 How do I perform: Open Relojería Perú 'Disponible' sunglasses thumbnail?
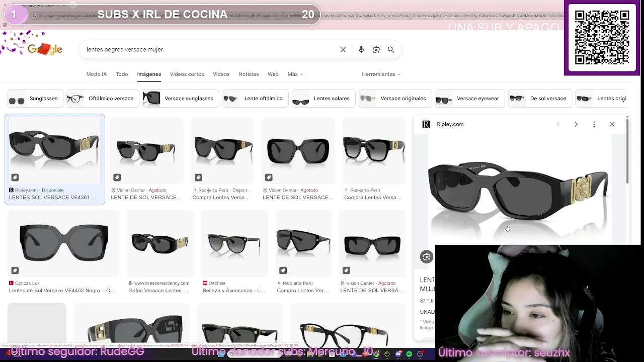[x=222, y=150]
